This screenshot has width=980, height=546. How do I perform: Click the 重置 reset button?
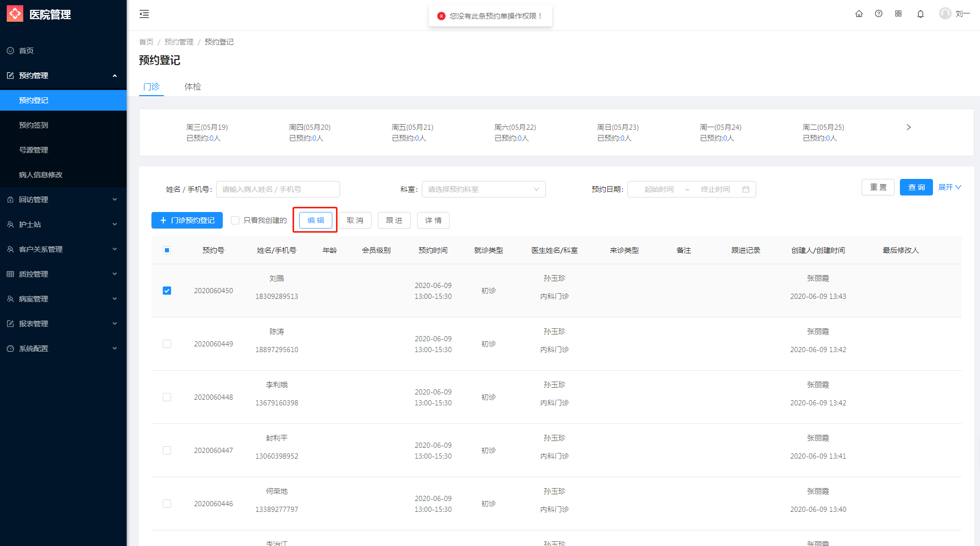coord(878,187)
